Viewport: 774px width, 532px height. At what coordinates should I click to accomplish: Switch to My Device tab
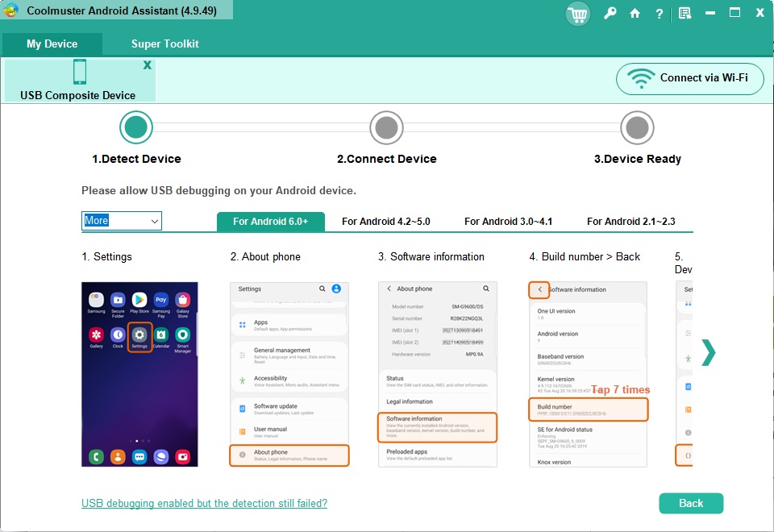[52, 44]
